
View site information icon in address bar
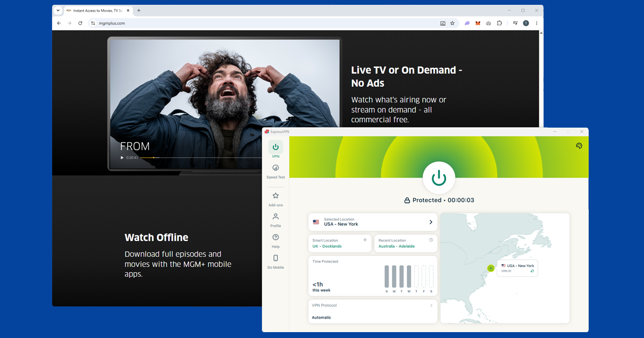point(93,23)
